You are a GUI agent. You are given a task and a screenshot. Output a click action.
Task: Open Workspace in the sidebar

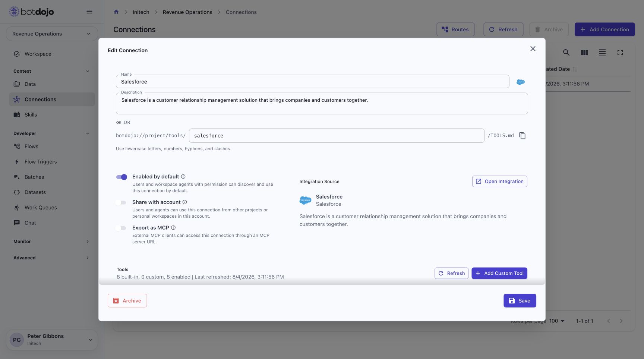[x=52, y=54]
